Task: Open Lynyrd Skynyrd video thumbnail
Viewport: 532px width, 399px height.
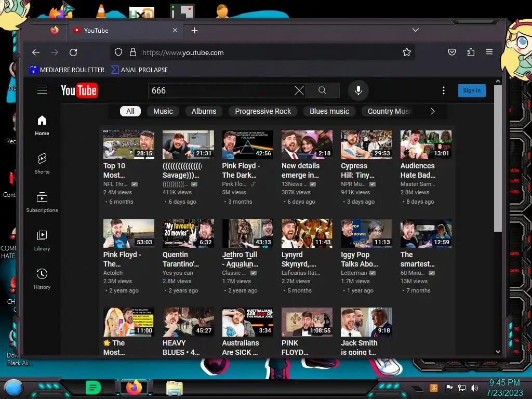Action: (307, 233)
